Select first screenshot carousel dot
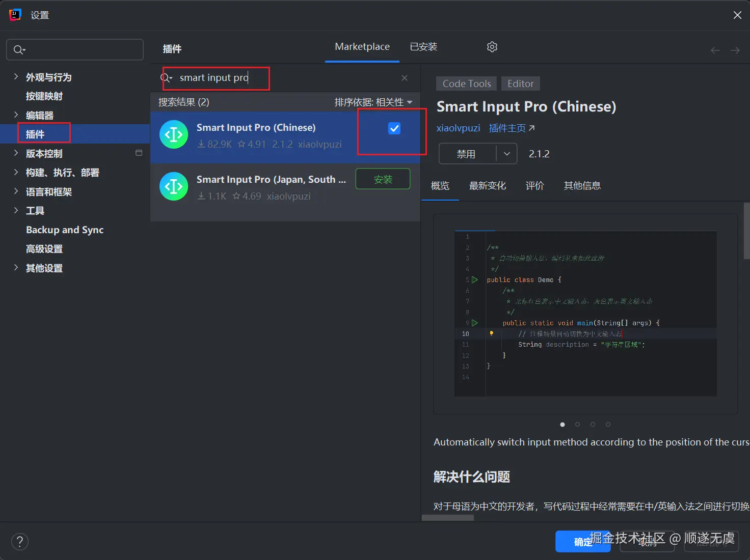The width and height of the screenshot is (750, 560). pyautogui.click(x=562, y=424)
